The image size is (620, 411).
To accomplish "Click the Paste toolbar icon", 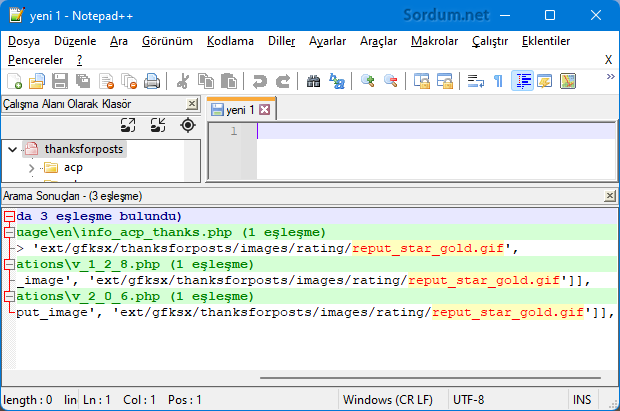I will [x=229, y=81].
